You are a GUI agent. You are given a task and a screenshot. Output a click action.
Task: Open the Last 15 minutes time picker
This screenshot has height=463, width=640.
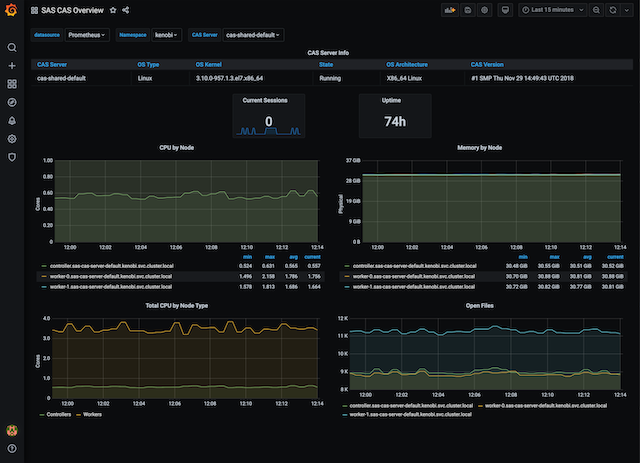click(x=553, y=10)
